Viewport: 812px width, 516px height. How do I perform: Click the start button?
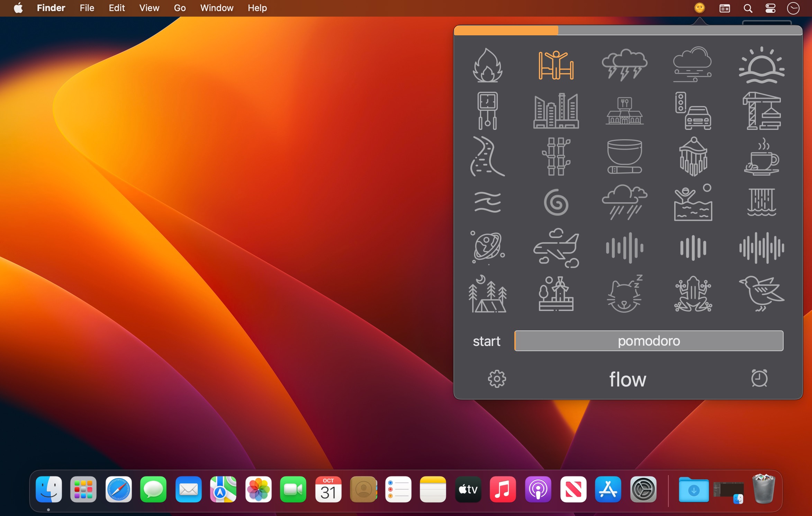coord(486,341)
